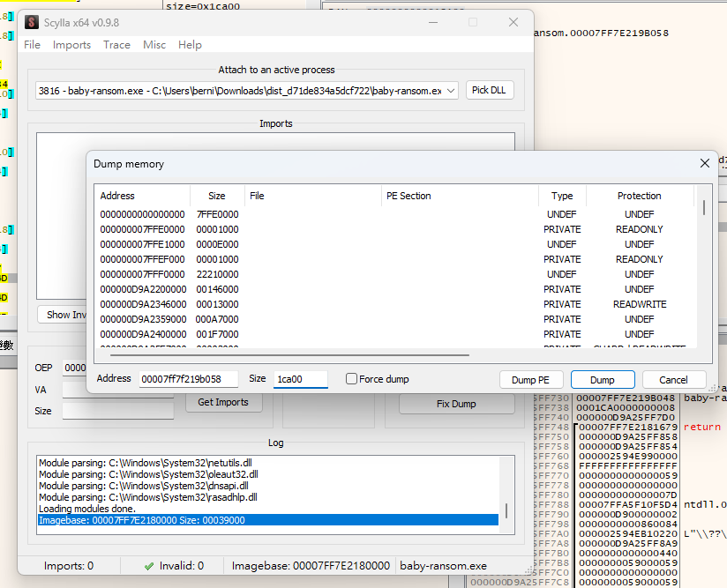Click the red 'return' text in debugger stack

tap(702, 427)
